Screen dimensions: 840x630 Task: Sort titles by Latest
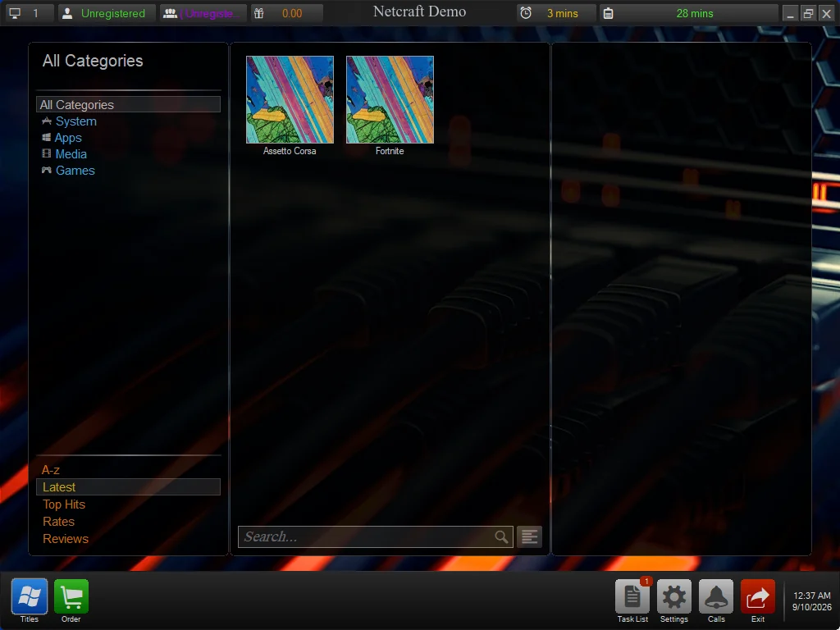pyautogui.click(x=129, y=487)
